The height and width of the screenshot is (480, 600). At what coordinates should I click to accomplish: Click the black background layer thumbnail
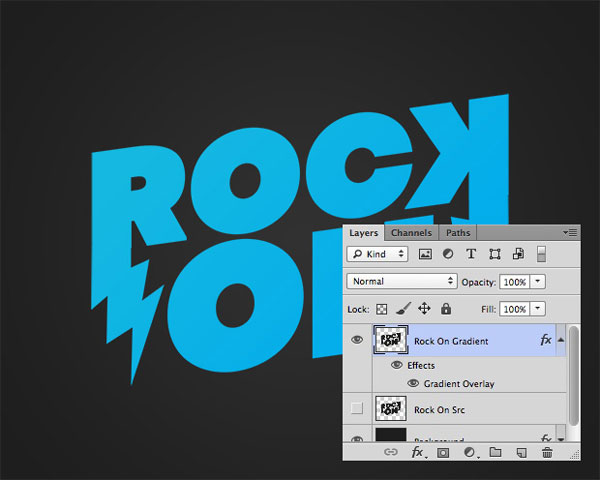pyautogui.click(x=391, y=435)
